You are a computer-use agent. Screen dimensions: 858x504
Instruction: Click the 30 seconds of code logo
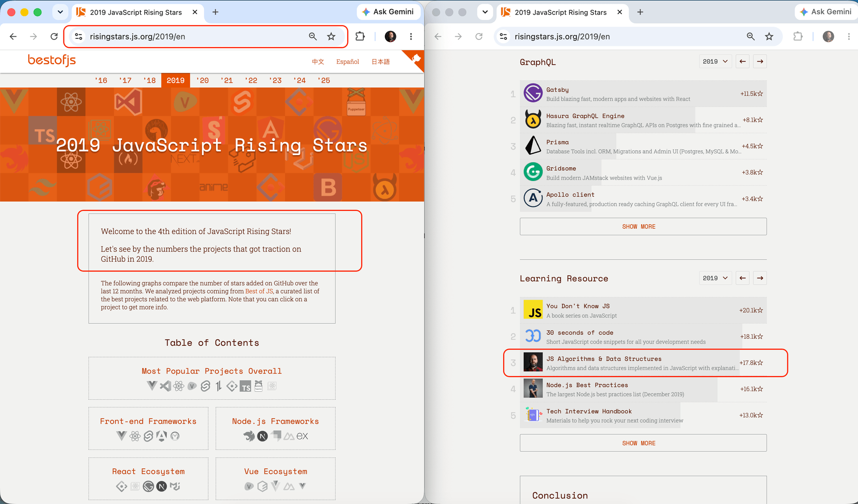click(x=533, y=336)
